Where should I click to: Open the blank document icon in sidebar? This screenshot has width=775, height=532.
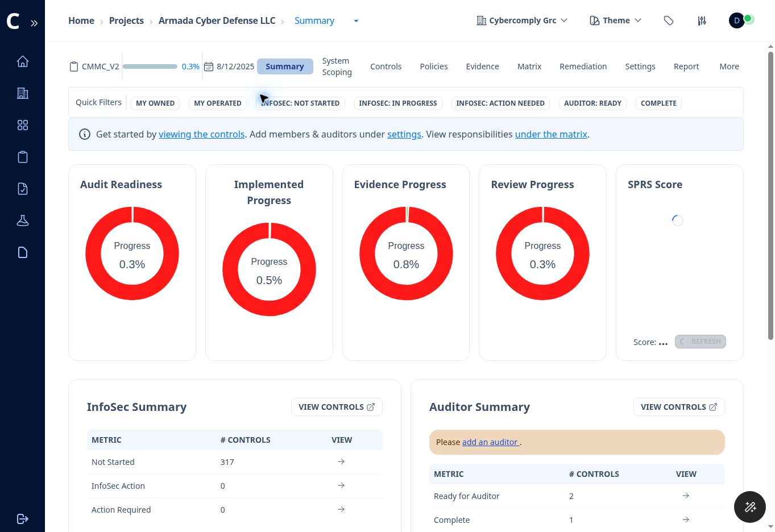[23, 252]
